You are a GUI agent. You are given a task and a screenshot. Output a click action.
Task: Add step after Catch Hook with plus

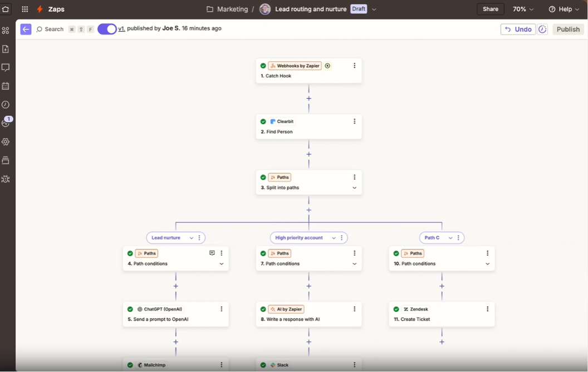[x=308, y=98]
